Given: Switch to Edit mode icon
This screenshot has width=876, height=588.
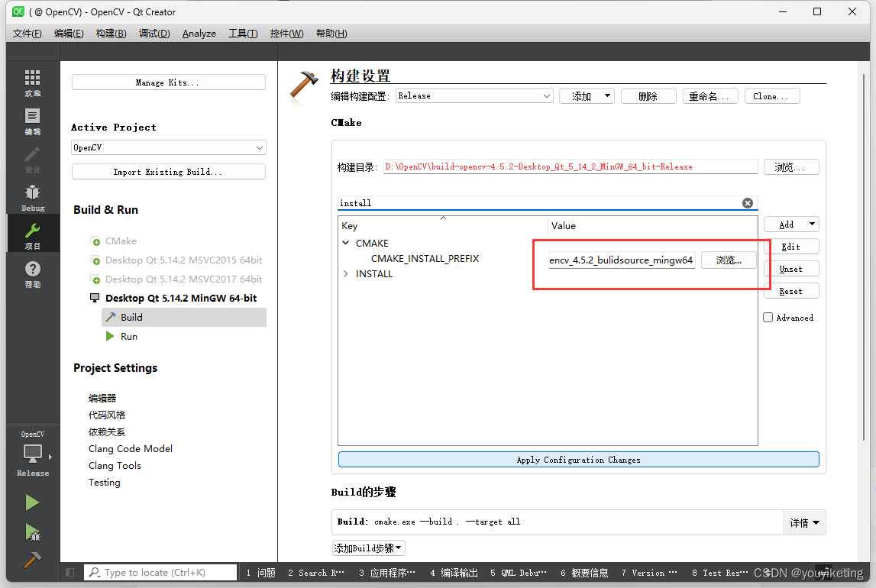Looking at the screenshot, I should 32,121.
